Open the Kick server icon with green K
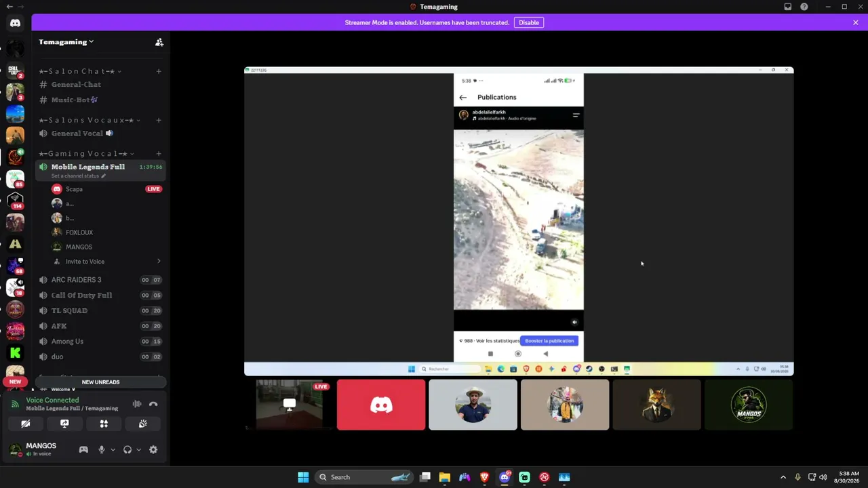The width and height of the screenshot is (868, 488). click(x=15, y=352)
